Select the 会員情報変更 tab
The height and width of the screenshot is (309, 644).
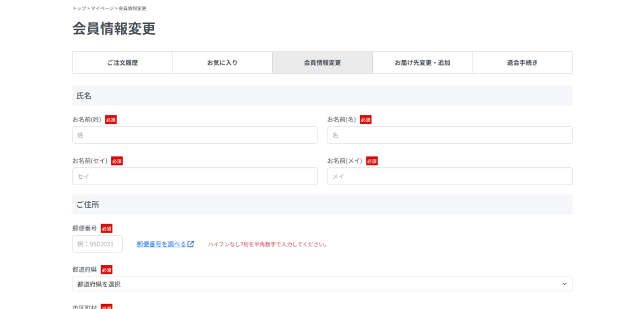[322, 63]
